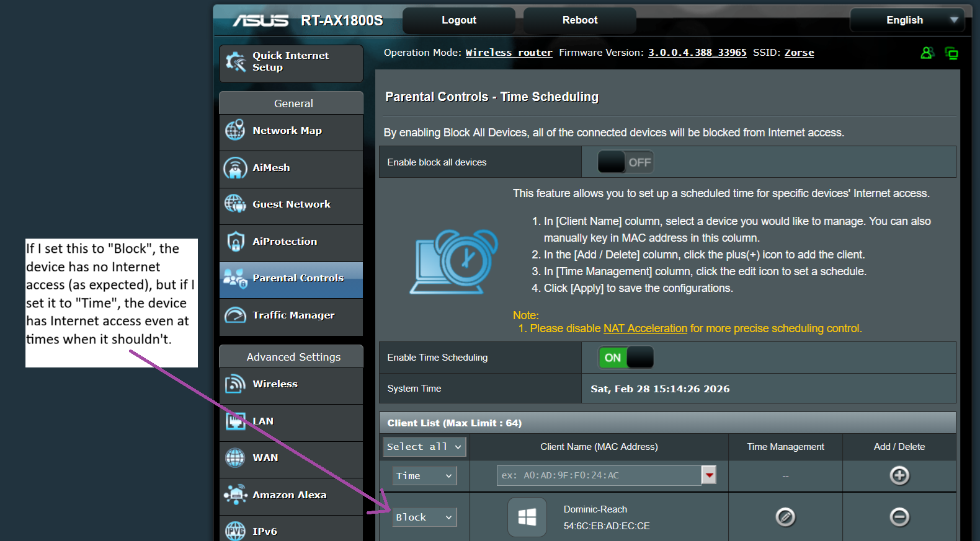This screenshot has height=541, width=980.
Task: Add client with plus icon
Action: tap(899, 475)
